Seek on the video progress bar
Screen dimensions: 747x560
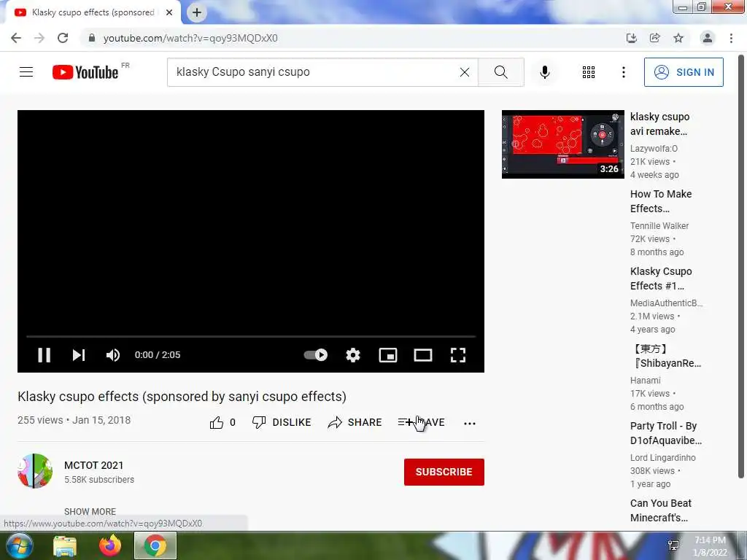tap(251, 336)
